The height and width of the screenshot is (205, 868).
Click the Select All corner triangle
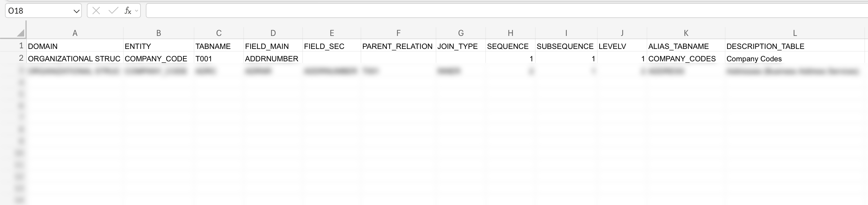[20, 33]
